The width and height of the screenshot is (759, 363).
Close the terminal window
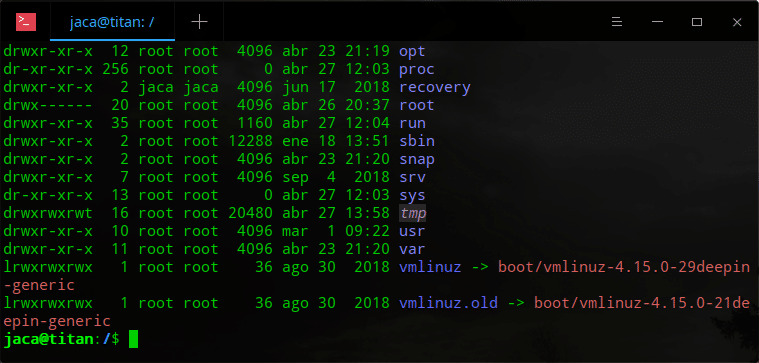pos(737,22)
